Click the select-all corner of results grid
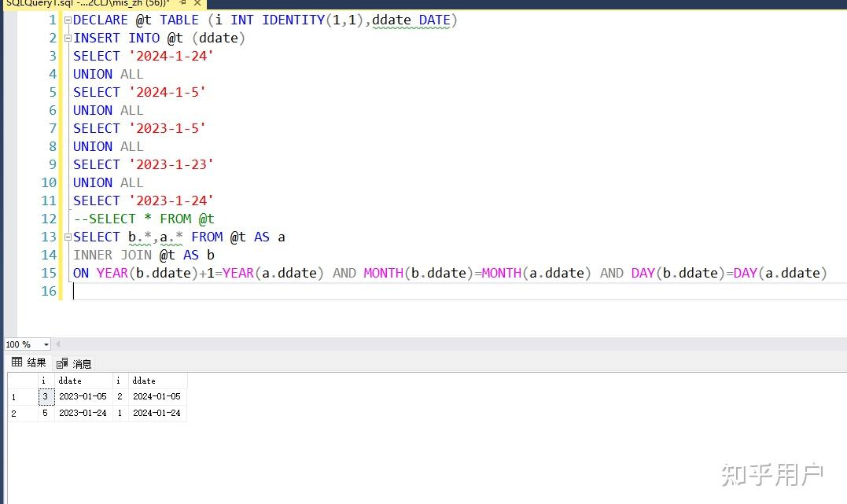847x504 pixels. tap(23, 381)
